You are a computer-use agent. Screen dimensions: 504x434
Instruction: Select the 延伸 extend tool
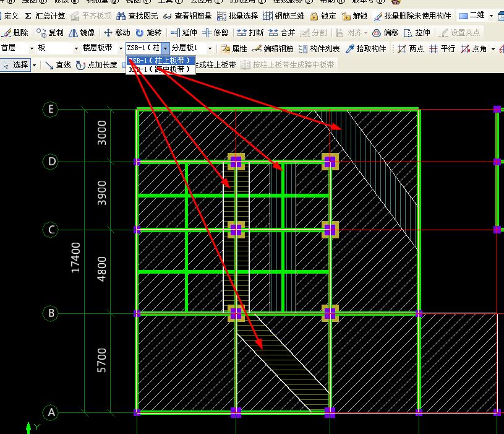[184, 32]
